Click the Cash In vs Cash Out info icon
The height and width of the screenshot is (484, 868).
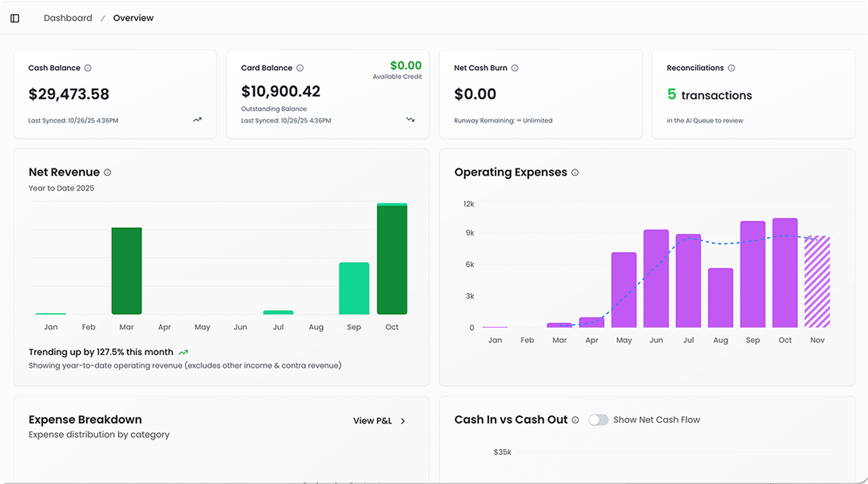click(x=576, y=420)
